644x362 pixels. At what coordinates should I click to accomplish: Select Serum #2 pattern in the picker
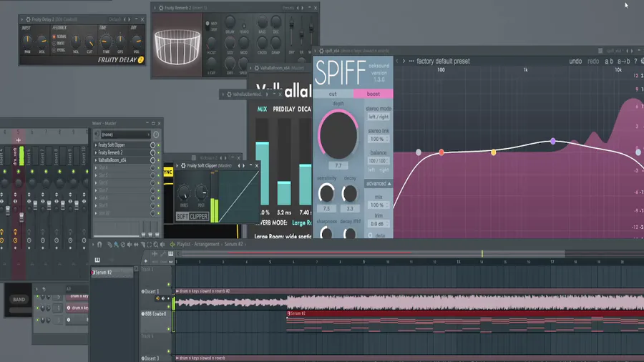112,273
